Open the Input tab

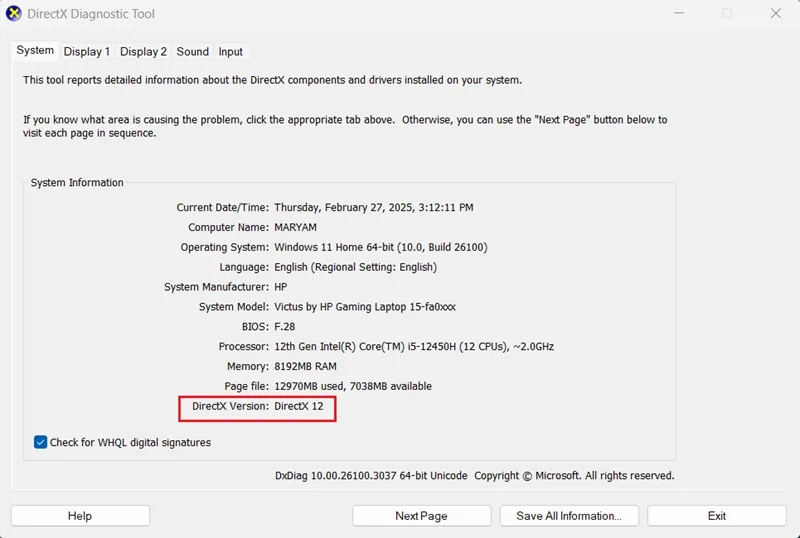pos(231,52)
